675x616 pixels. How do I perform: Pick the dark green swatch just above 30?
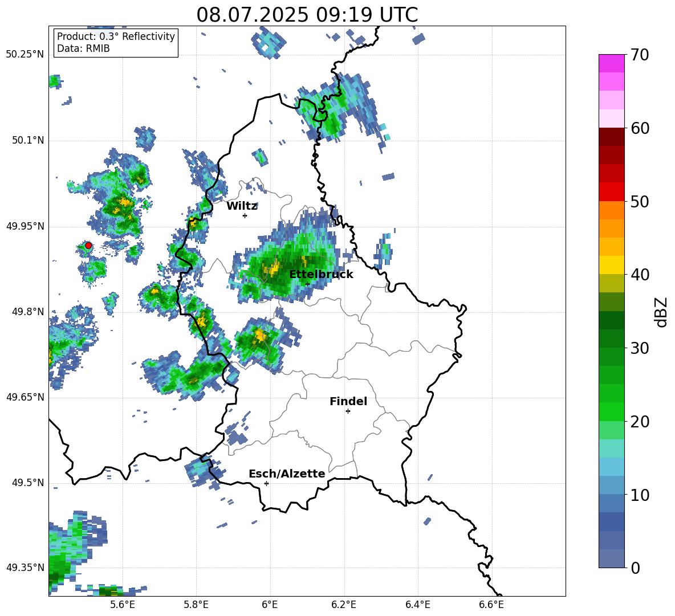612,338
